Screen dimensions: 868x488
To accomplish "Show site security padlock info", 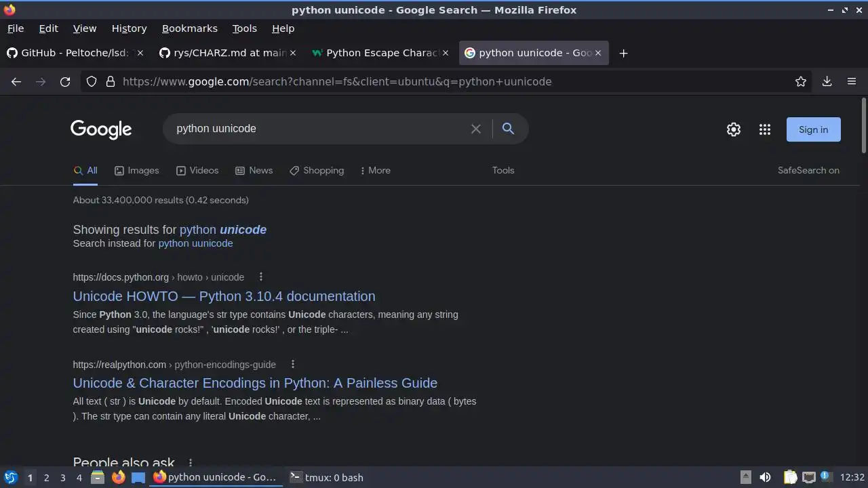I will tap(110, 81).
